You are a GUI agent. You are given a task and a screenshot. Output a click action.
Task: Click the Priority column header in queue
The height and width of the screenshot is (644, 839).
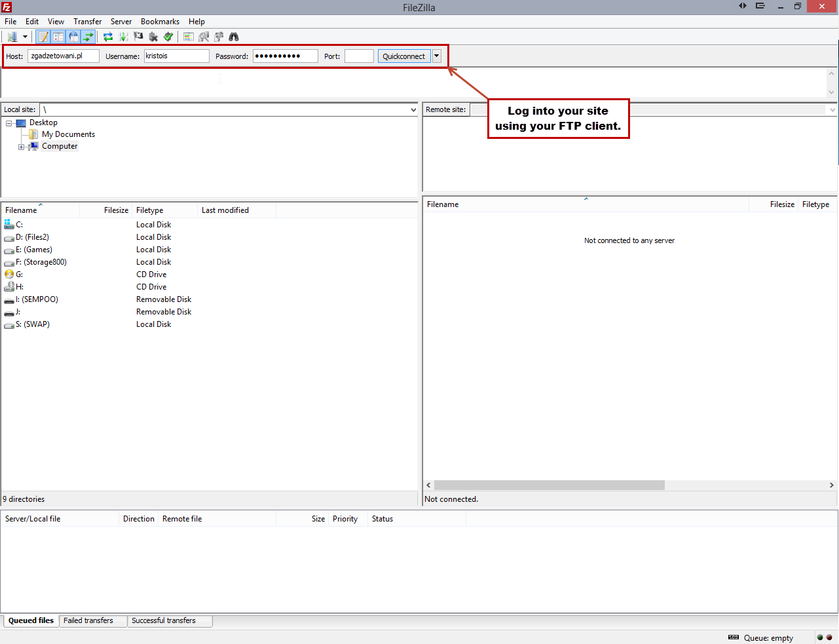pyautogui.click(x=348, y=519)
